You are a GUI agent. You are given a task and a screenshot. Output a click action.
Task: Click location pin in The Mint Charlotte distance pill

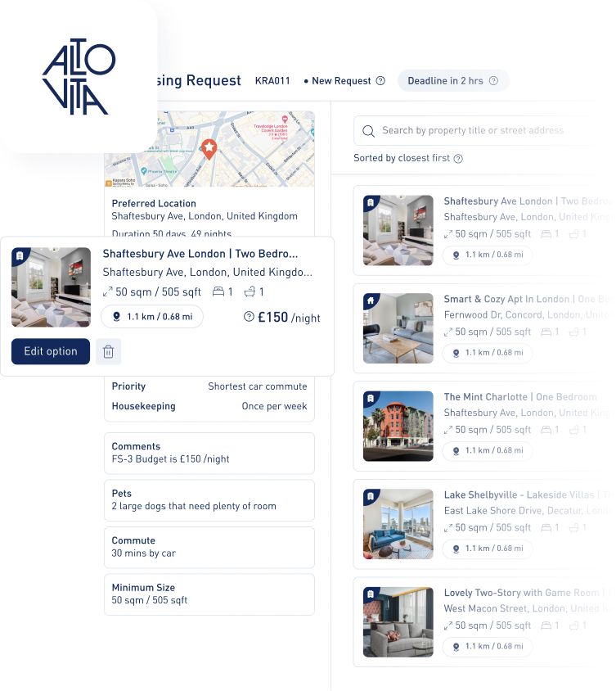click(456, 451)
